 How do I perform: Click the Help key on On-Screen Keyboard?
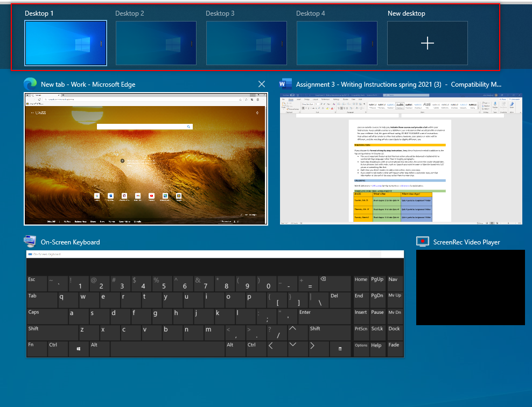click(377, 349)
